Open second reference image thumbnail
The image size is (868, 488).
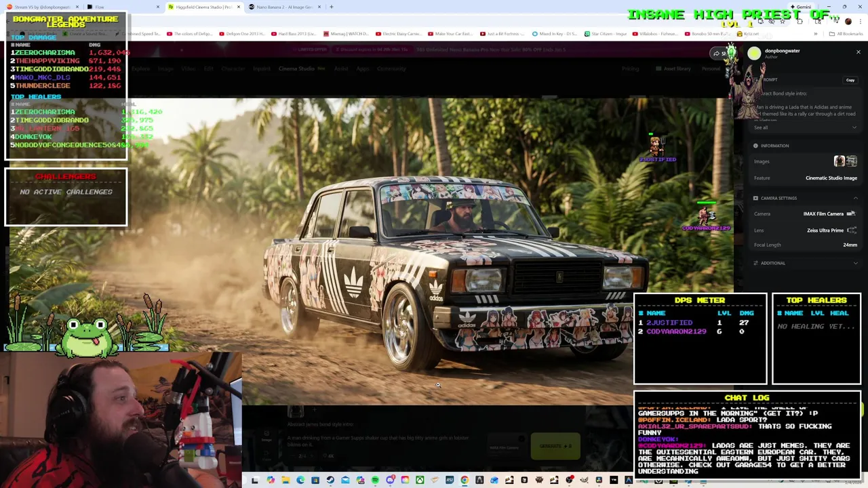pyautogui.click(x=852, y=161)
